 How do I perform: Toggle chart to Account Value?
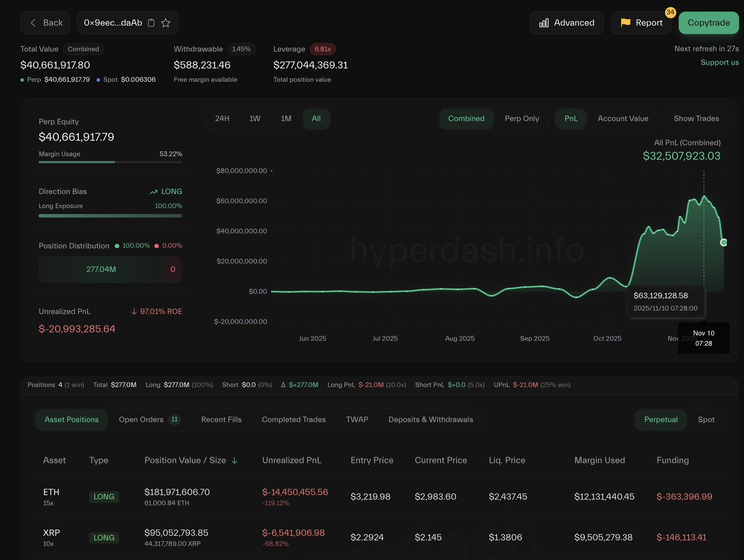622,118
